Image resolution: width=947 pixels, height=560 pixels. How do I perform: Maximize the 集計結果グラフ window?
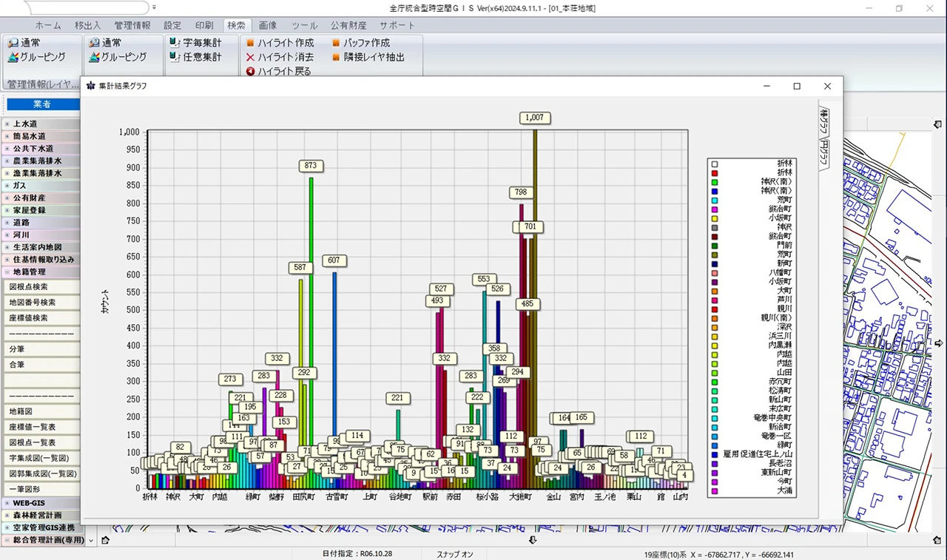pos(797,86)
